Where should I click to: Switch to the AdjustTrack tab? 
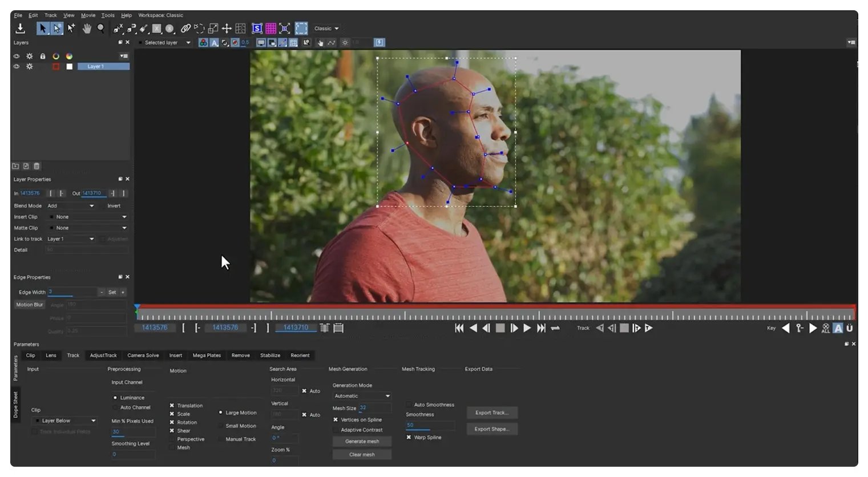point(103,355)
